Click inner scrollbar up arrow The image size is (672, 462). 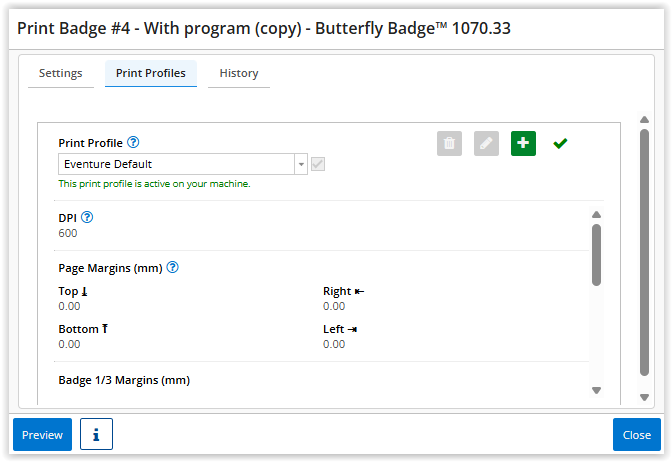pyautogui.click(x=596, y=214)
